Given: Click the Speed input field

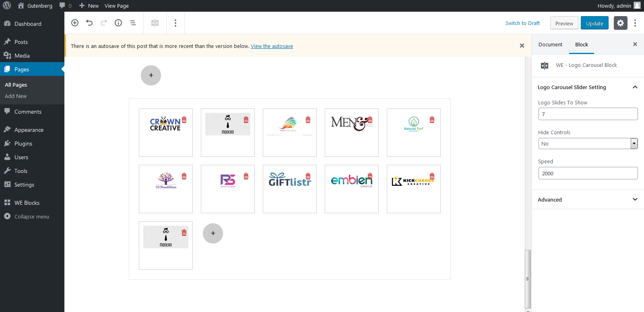Looking at the screenshot, I should click(x=588, y=173).
